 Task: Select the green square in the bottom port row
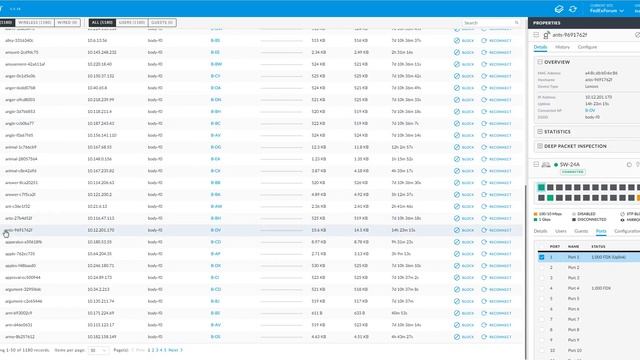(x=550, y=198)
